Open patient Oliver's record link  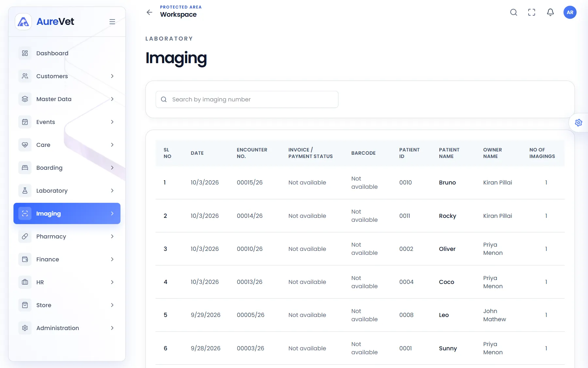(447, 249)
